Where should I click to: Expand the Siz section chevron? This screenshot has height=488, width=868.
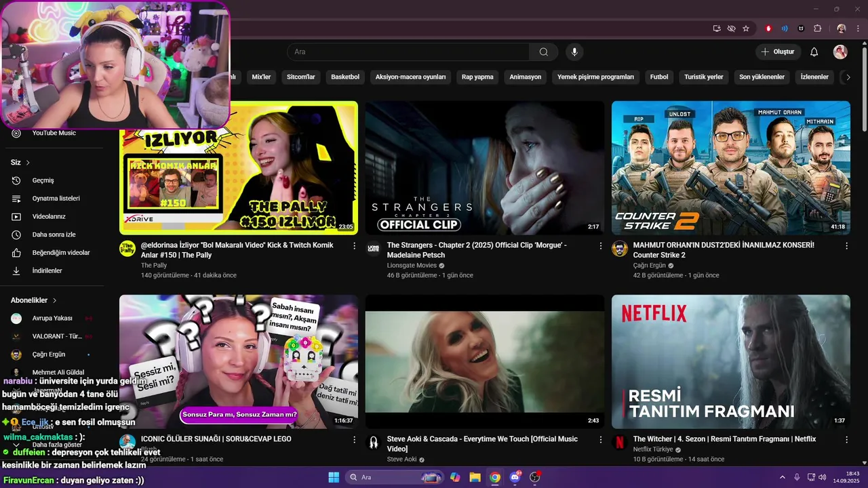click(x=28, y=163)
